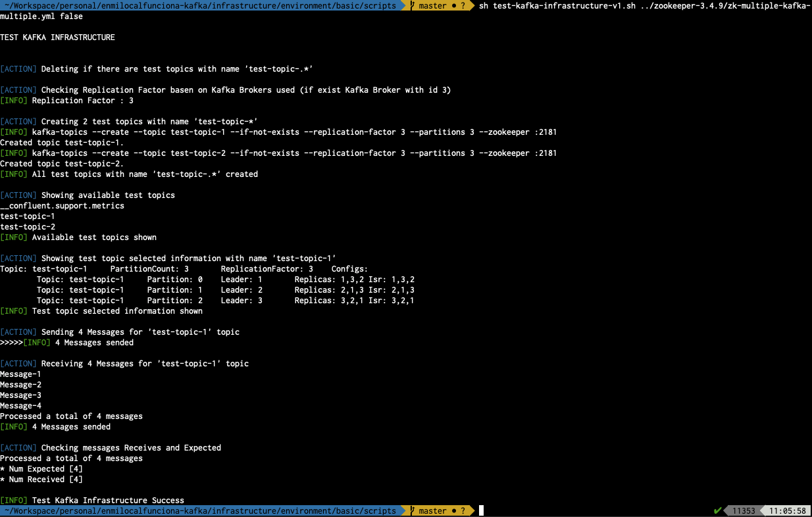The width and height of the screenshot is (812, 517).
Task: Click the 'TEST KAFKA INFRASTRUCTURE' heading
Action: 57,37
